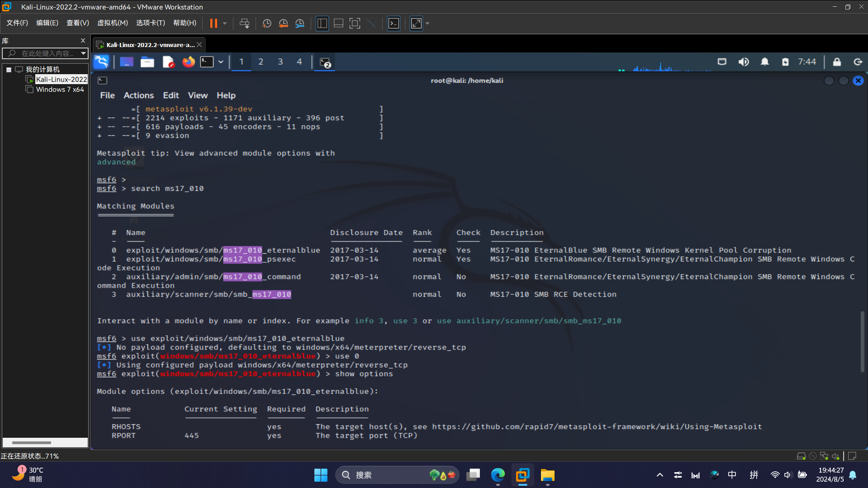Open the terminal emulator panel launcher
Viewport: 868px width, 488px height.
tap(207, 62)
